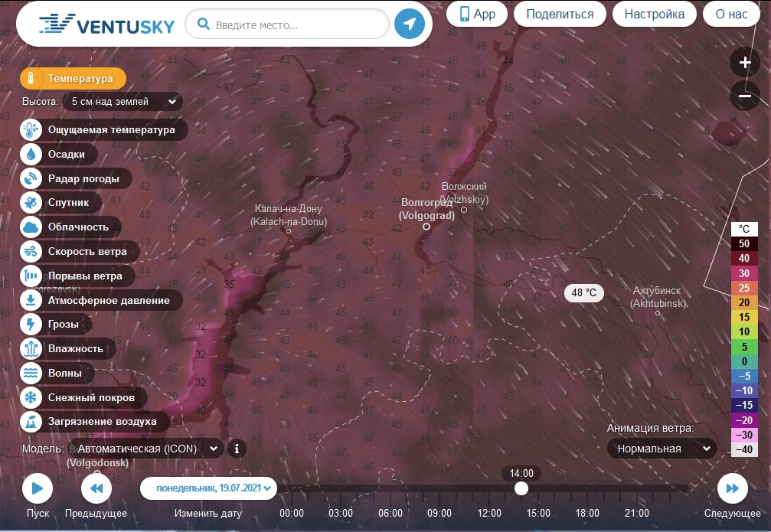This screenshot has width=771, height=532.
Task: Open model info via the i icon
Action: (x=237, y=449)
